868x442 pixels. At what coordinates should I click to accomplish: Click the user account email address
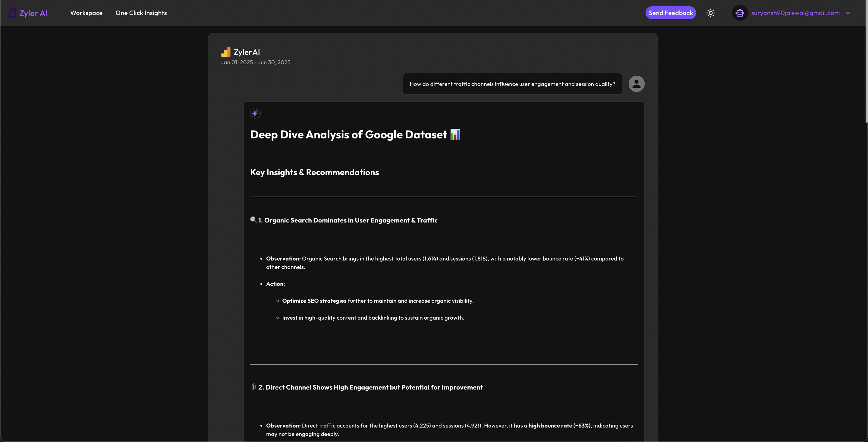795,13
